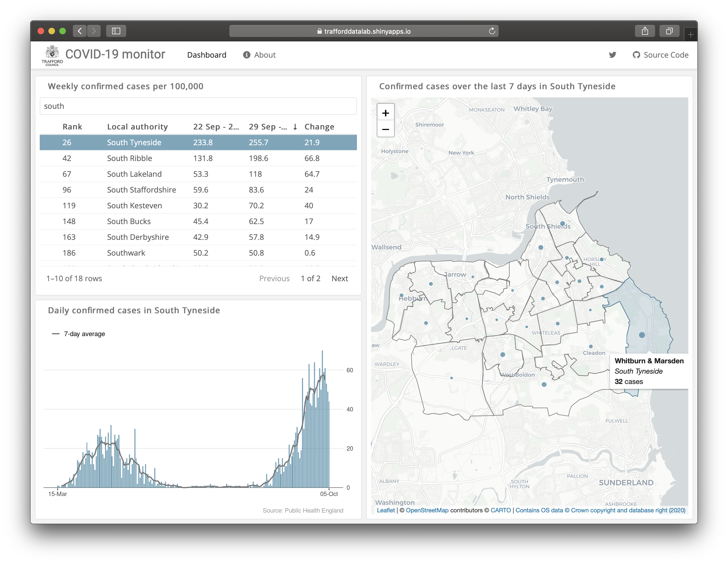Image resolution: width=728 pixels, height=564 pixels.
Task: Click the browser back arrow
Action: pyautogui.click(x=80, y=31)
